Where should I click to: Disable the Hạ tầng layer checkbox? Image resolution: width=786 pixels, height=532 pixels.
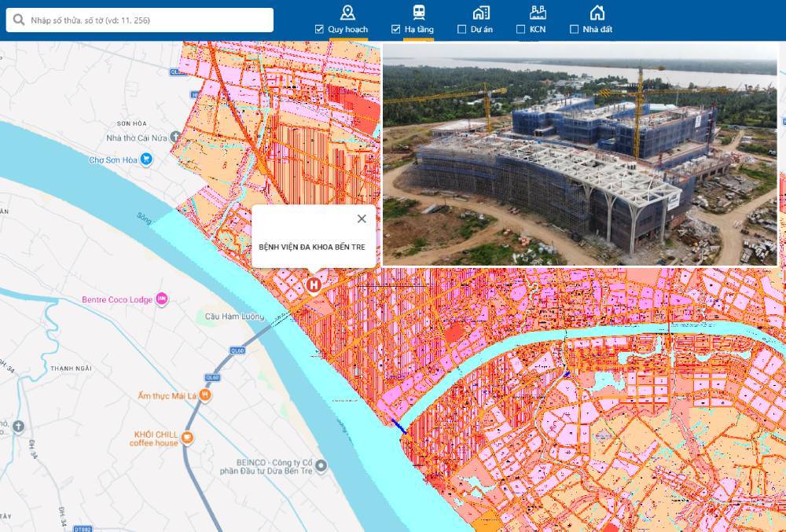tap(396, 29)
